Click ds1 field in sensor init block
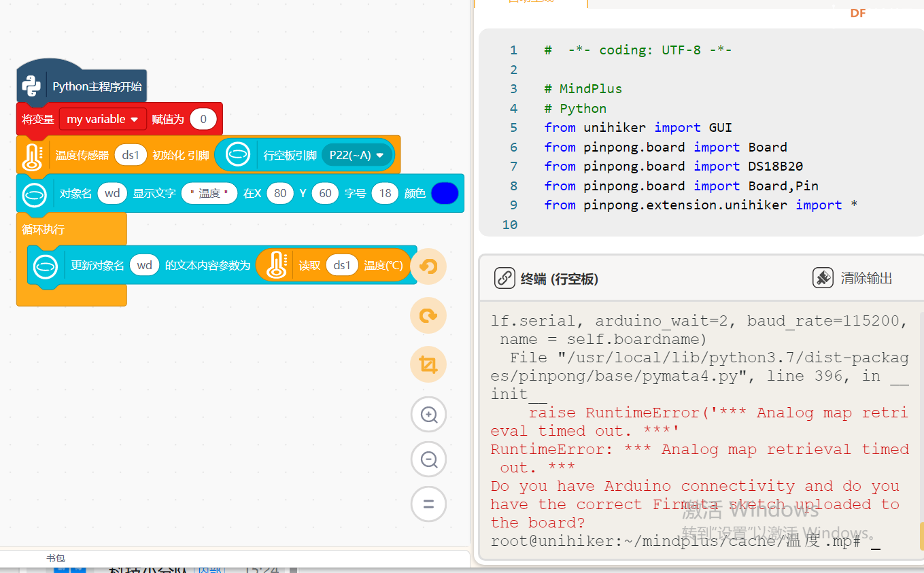The height and width of the screenshot is (573, 924). 131,155
